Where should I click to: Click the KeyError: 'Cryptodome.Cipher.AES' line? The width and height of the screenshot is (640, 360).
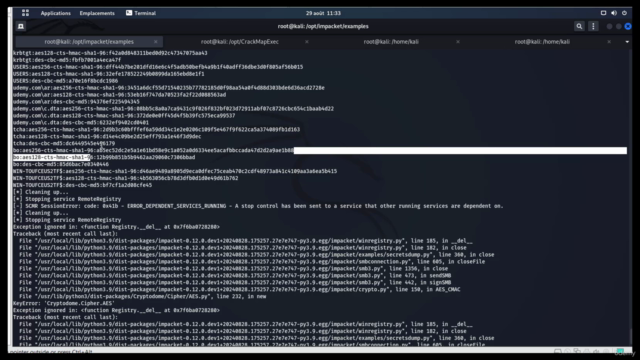pyautogui.click(x=64, y=303)
